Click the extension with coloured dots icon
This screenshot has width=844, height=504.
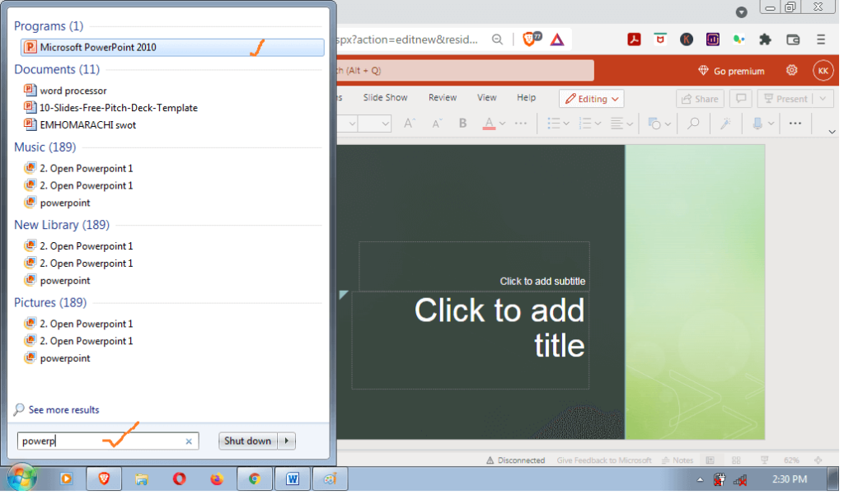click(x=739, y=40)
